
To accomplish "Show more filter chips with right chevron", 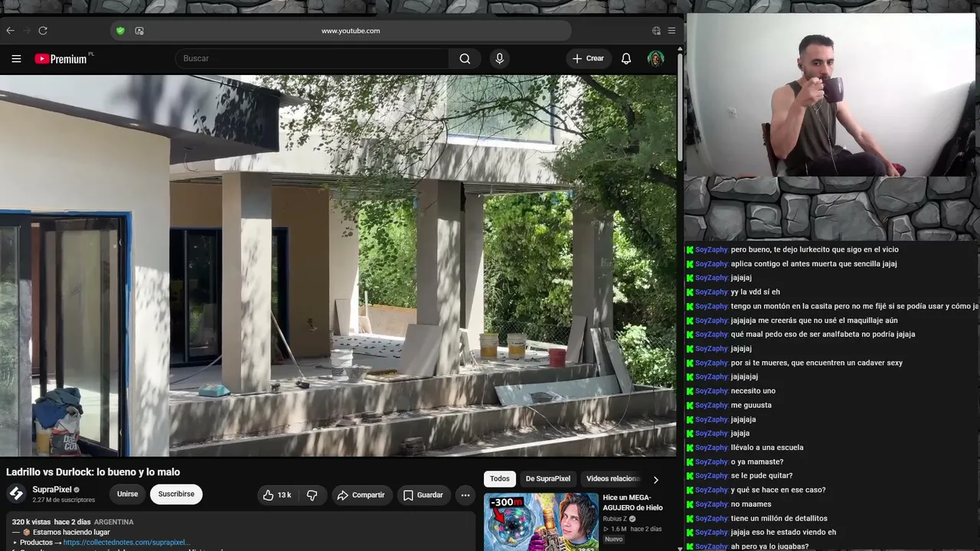I will (x=655, y=480).
